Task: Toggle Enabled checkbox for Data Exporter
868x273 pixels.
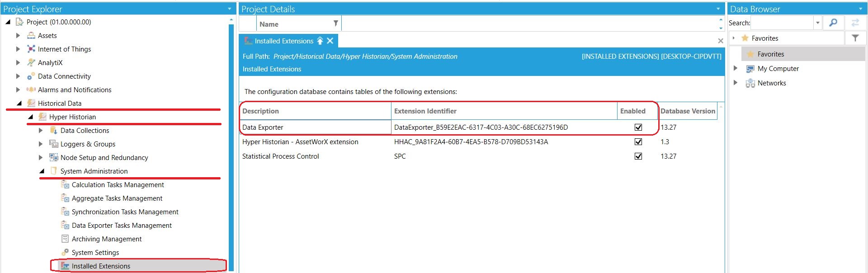Action: [x=638, y=127]
